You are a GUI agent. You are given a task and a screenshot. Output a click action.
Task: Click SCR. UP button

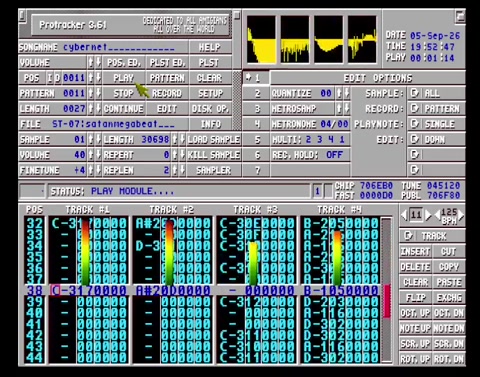coord(416,343)
